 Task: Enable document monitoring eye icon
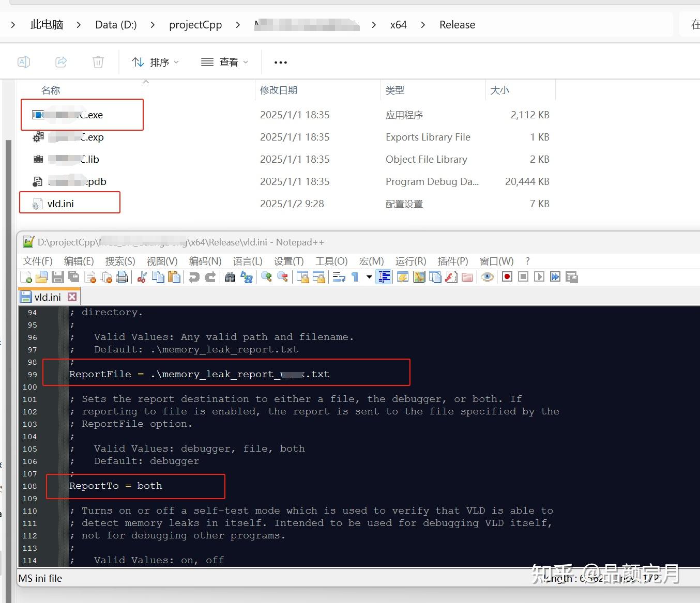[x=488, y=277]
